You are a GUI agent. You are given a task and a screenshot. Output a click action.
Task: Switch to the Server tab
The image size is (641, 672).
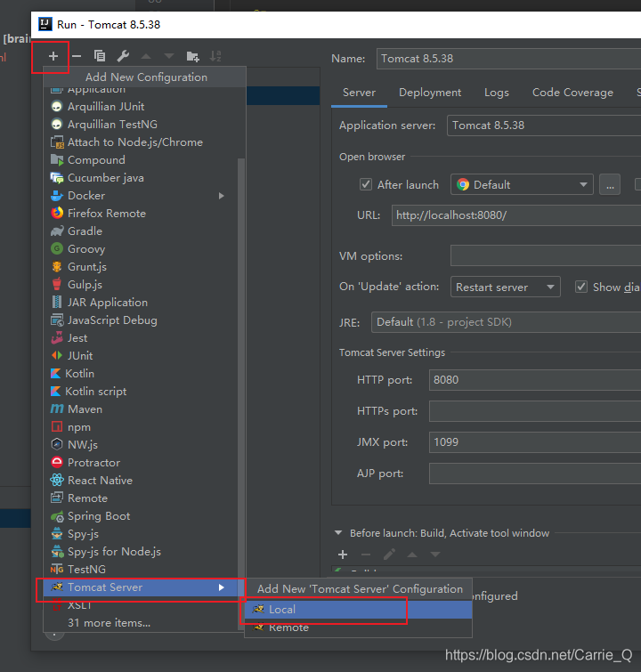[359, 93]
